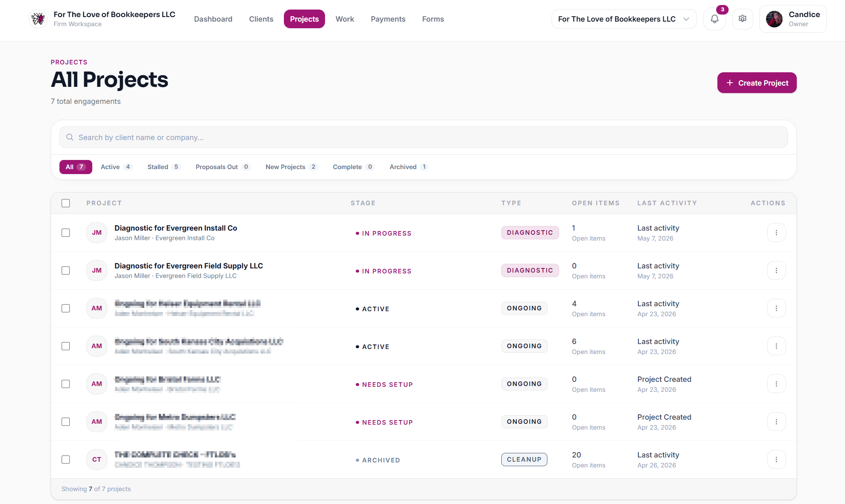
Task: Click Jason Miller · Evergreen Install Co subtitle
Action: (165, 238)
